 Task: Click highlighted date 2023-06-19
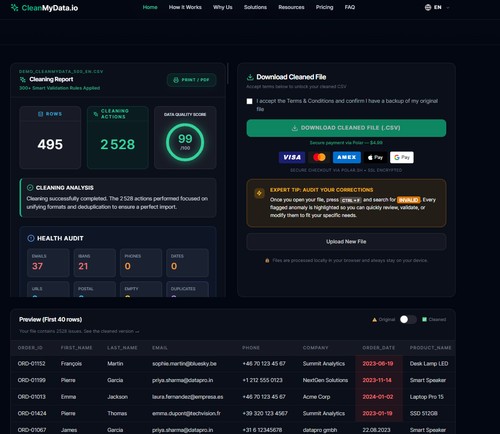coord(378,364)
